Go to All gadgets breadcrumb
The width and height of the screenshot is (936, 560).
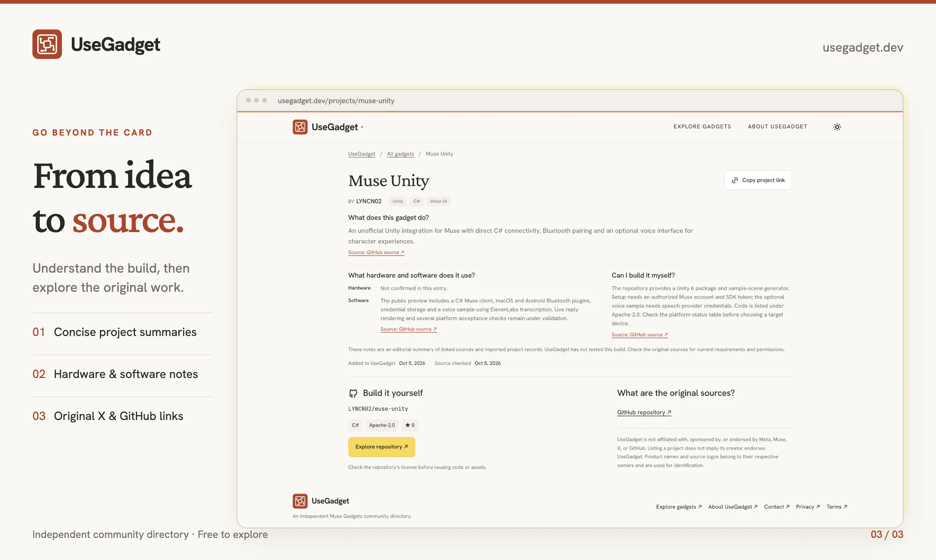[x=401, y=154]
